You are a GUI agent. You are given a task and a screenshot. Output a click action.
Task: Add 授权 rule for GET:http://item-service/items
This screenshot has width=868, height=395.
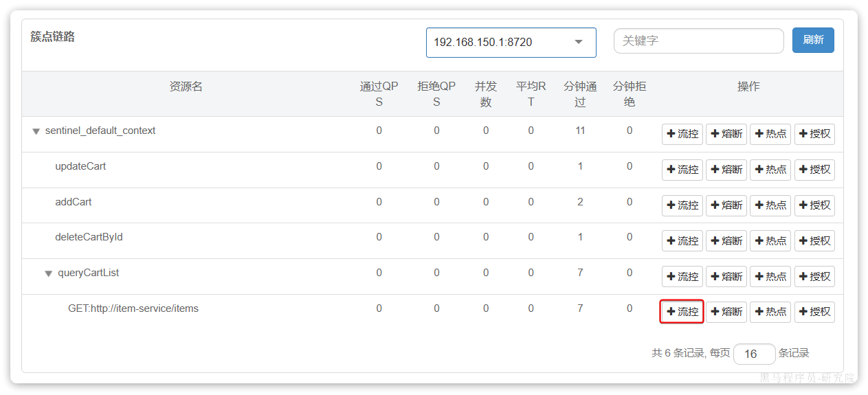814,312
